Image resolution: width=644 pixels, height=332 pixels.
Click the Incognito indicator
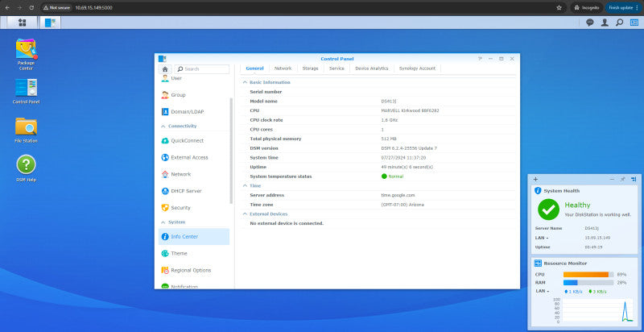pyautogui.click(x=587, y=7)
